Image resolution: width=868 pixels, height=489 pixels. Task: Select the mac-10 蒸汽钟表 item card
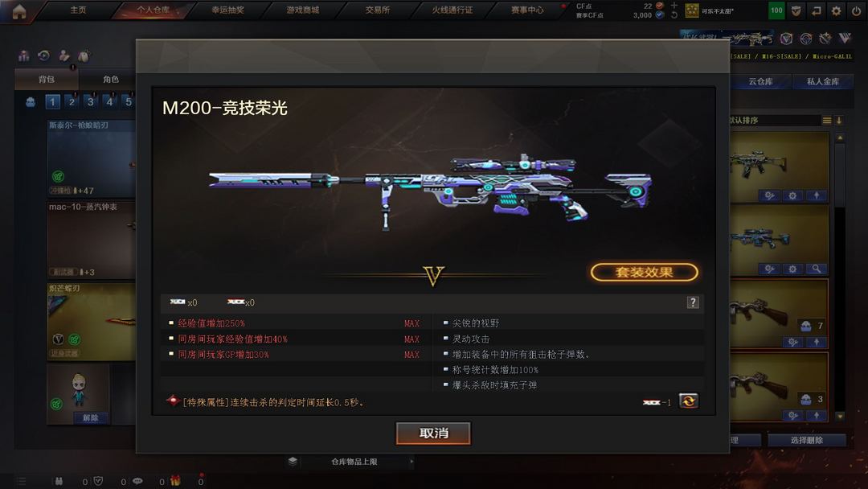[92, 240]
